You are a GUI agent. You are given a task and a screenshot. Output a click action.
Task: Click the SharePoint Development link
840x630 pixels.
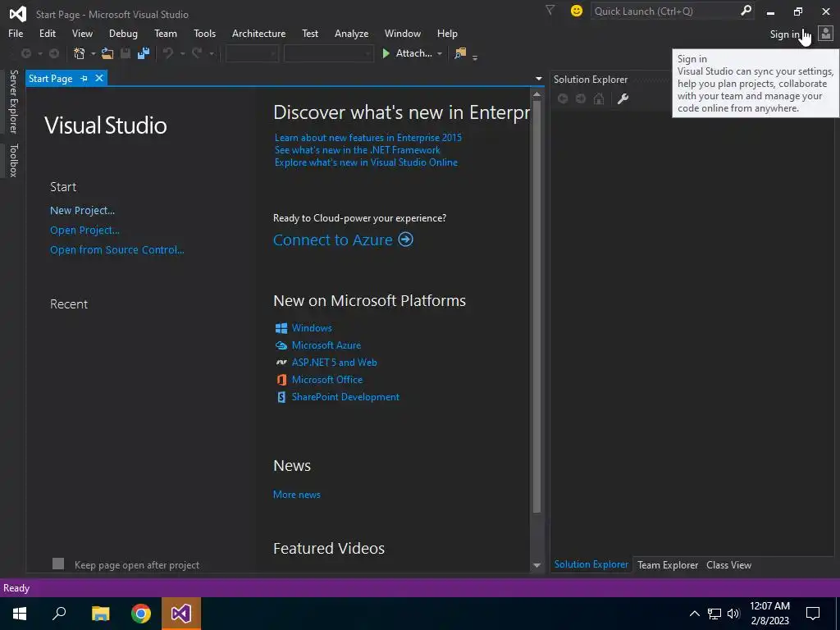pyautogui.click(x=345, y=397)
